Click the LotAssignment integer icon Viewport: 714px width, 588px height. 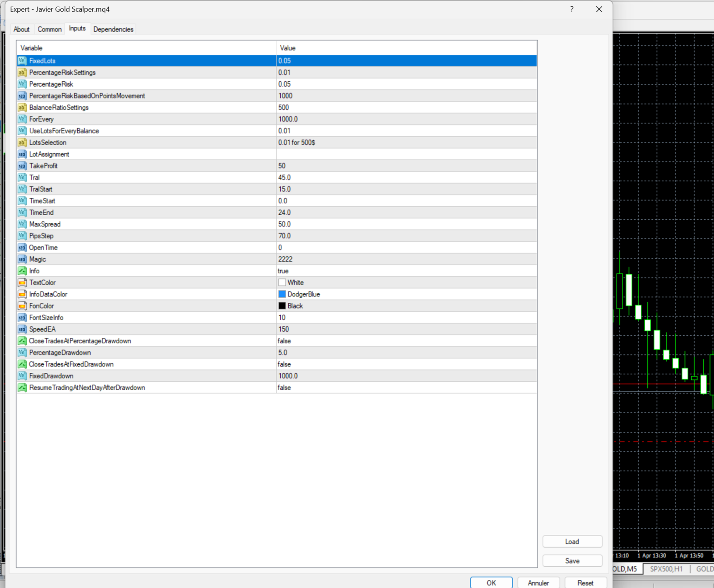point(22,154)
